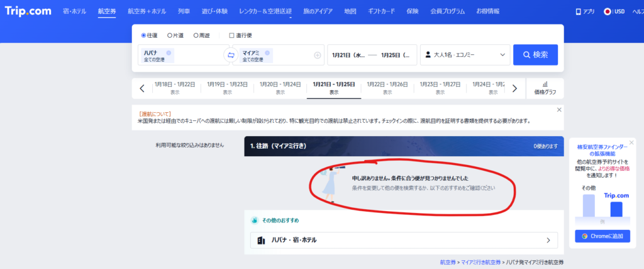This screenshot has width=644, height=269.
Task: Click the Chromeに追加 button
Action: (x=602, y=236)
